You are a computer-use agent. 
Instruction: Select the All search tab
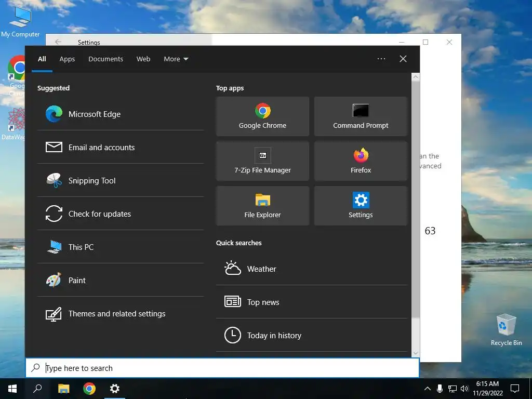42,59
